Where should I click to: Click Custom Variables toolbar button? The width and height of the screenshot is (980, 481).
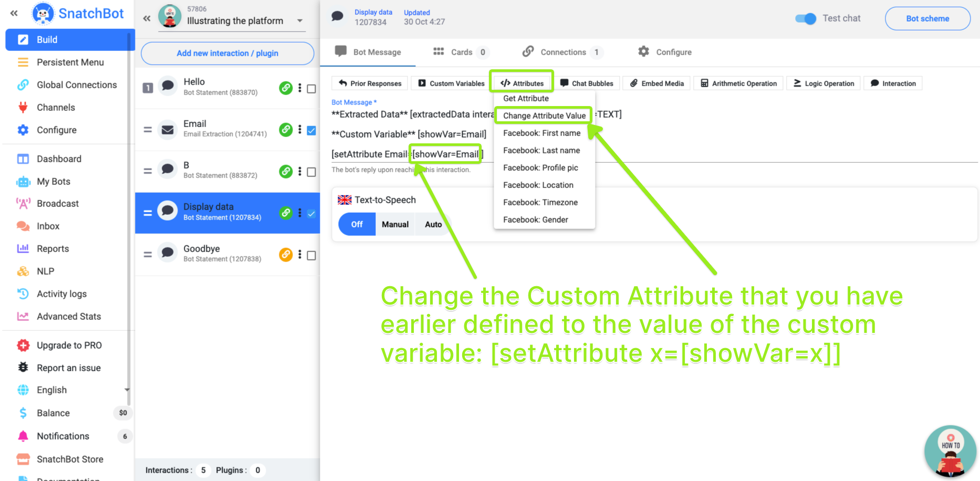[451, 83]
